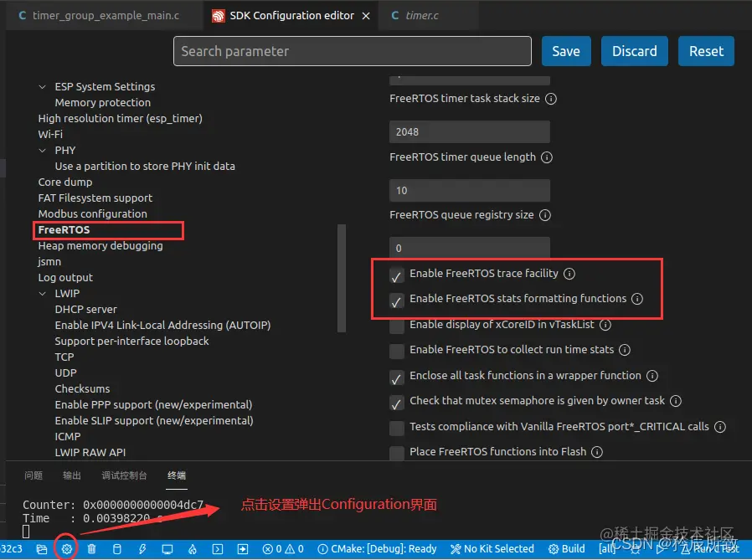
Task: Click the timer queue length field 10
Action: pyautogui.click(x=470, y=190)
